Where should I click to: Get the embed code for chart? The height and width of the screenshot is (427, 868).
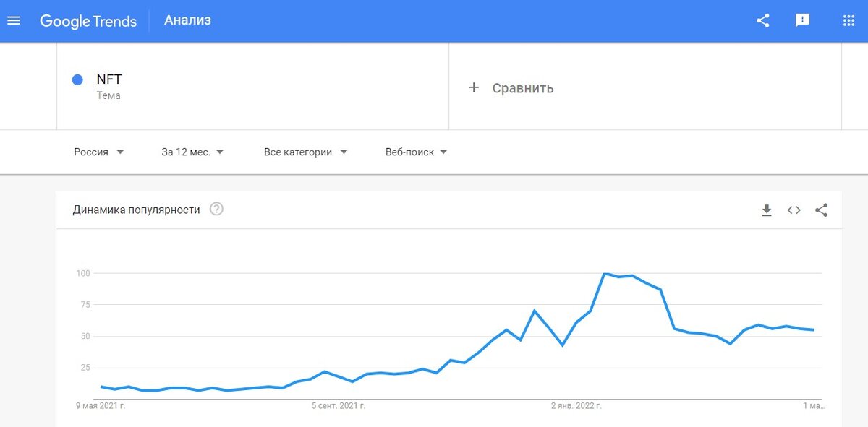tap(793, 210)
